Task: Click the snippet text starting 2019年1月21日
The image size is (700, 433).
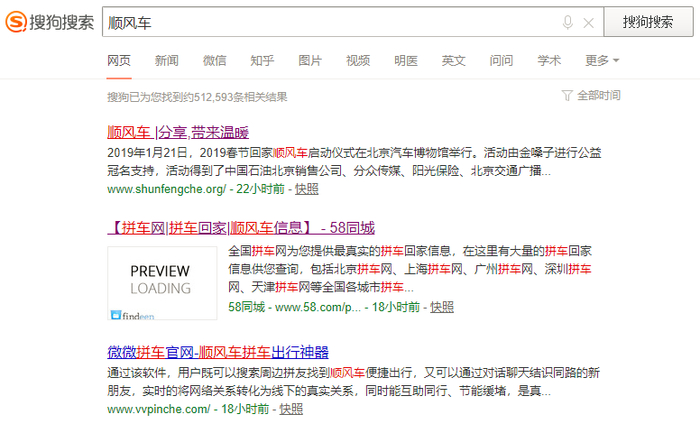Action: pyautogui.click(x=354, y=162)
